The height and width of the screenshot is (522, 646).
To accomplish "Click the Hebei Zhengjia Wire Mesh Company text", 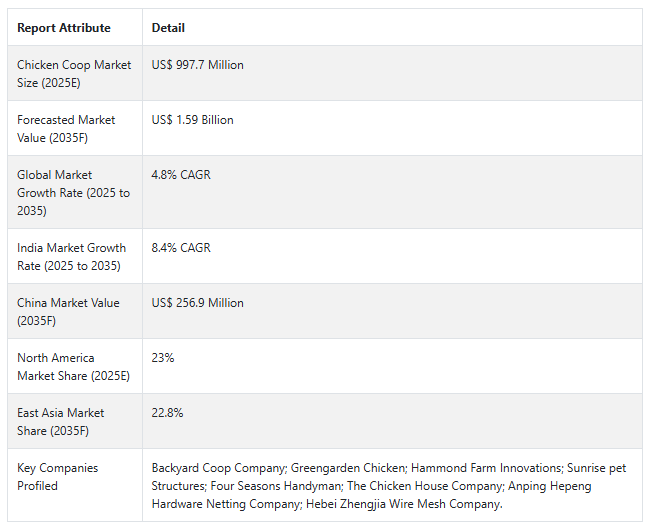I will click(x=403, y=504).
